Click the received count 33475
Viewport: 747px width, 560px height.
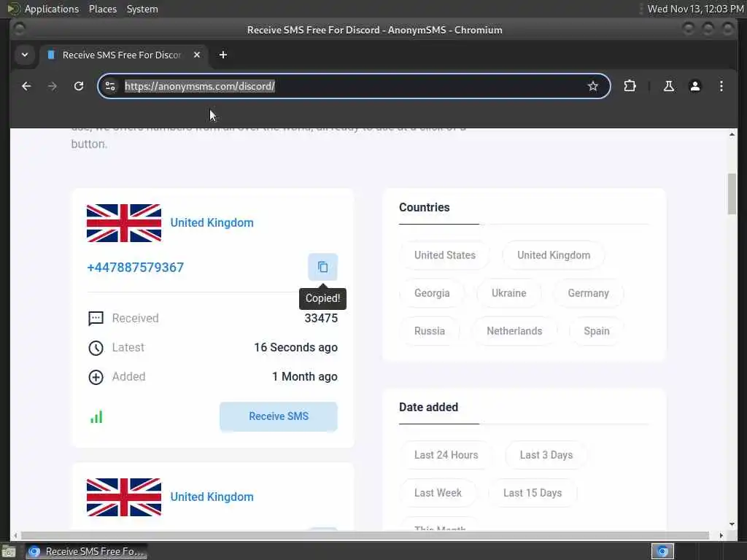click(x=321, y=319)
